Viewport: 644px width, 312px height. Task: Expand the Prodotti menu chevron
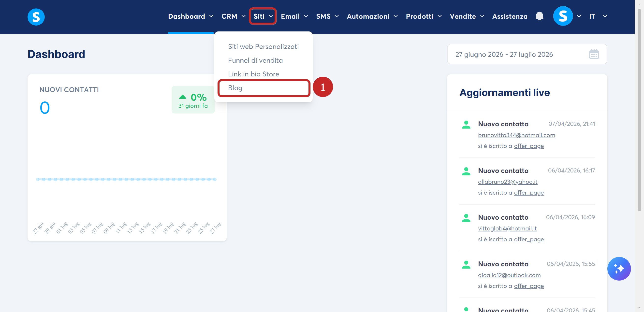(x=439, y=16)
